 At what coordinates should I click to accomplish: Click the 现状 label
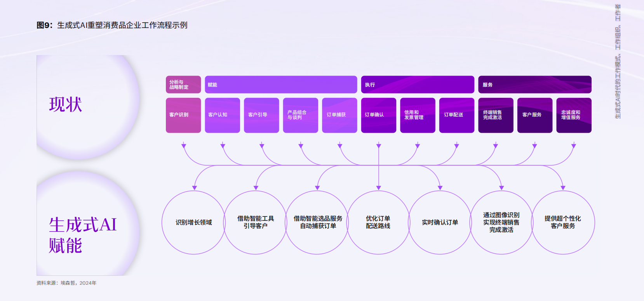tap(66, 104)
